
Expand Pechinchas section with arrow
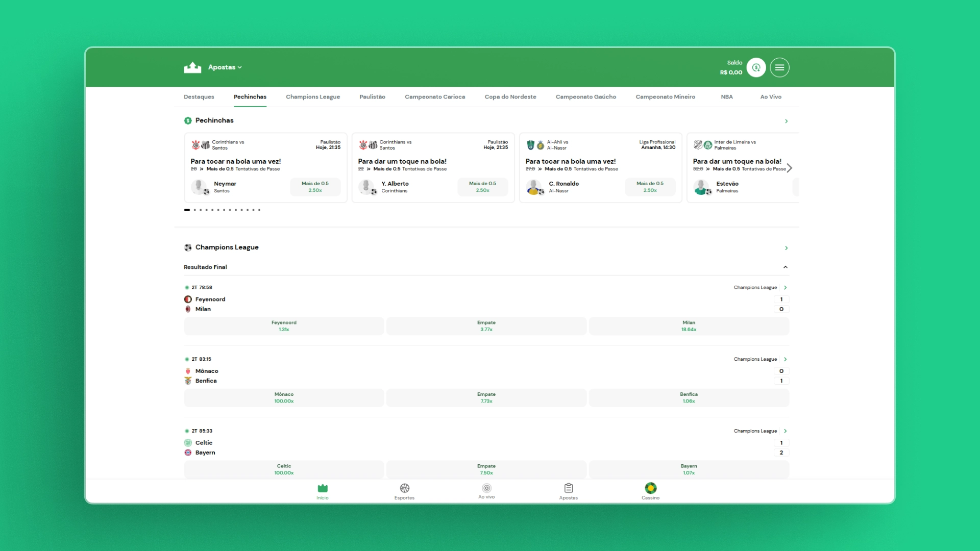(786, 121)
